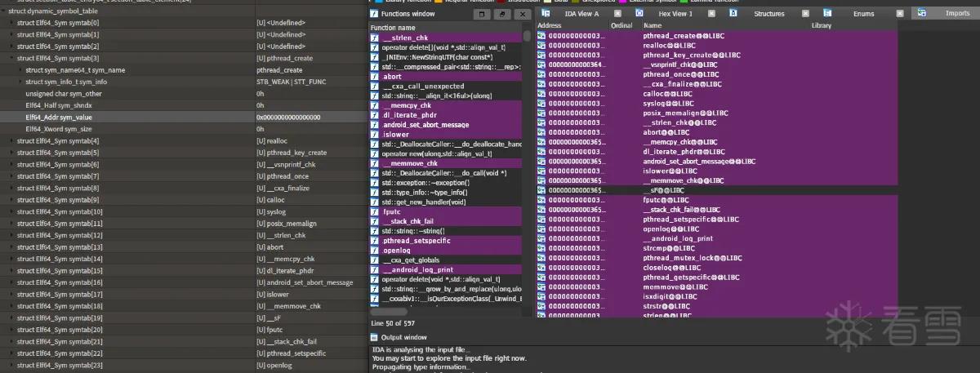Screen dimensions: 980x373
Task: Float the Functions window panel
Action: 501,15
